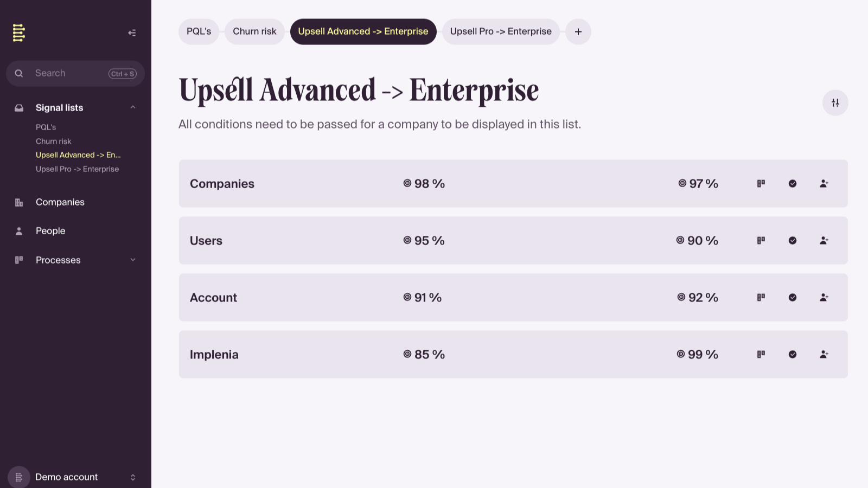Viewport: 868px width, 488px height.
Task: Open the filter settings icon beside the title
Action: tap(835, 103)
